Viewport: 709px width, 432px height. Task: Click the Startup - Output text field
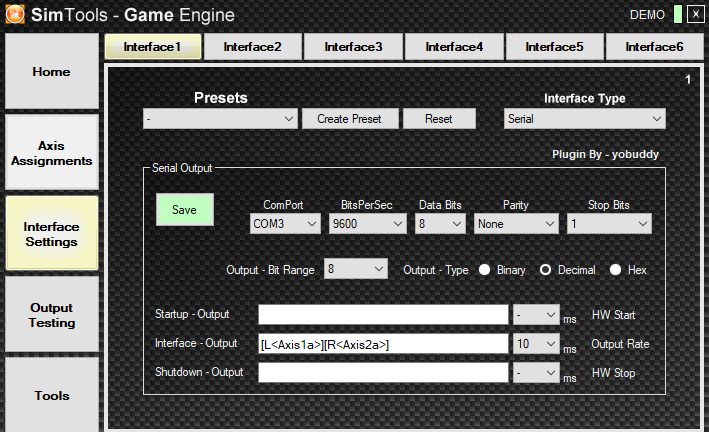click(x=383, y=315)
